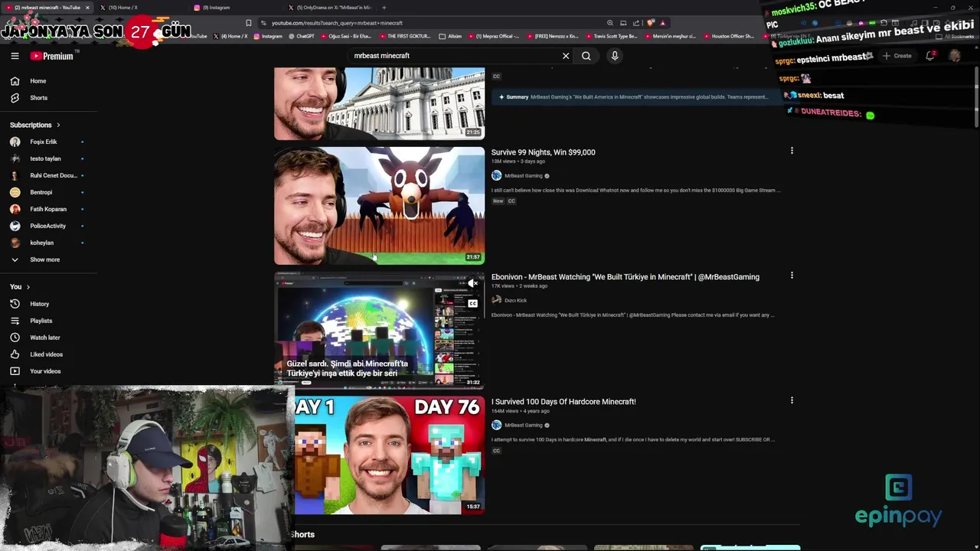980x551 pixels.
Task: Click the '164M views • 4 years ago' text
Action: click(521, 411)
